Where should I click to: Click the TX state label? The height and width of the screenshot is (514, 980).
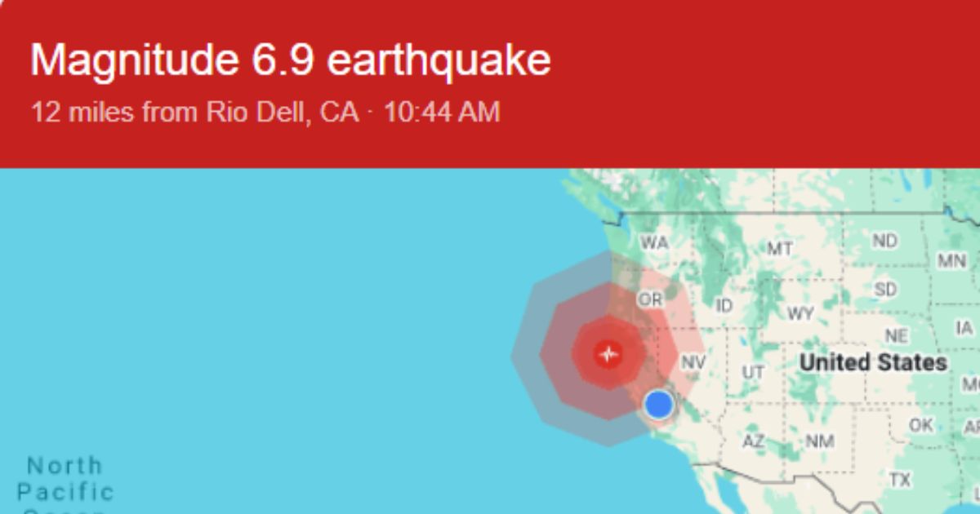[x=900, y=480]
